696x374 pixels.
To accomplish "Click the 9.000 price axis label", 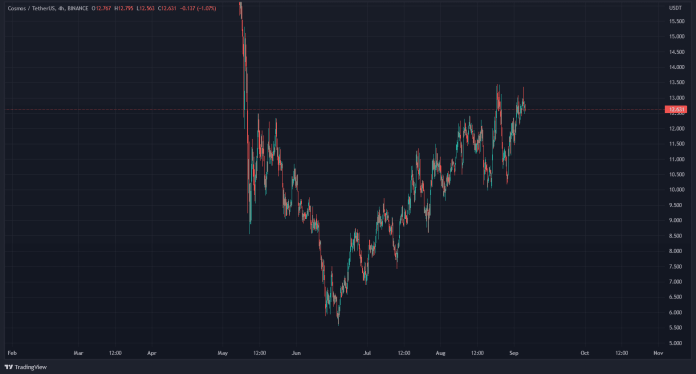I will tap(676, 220).
